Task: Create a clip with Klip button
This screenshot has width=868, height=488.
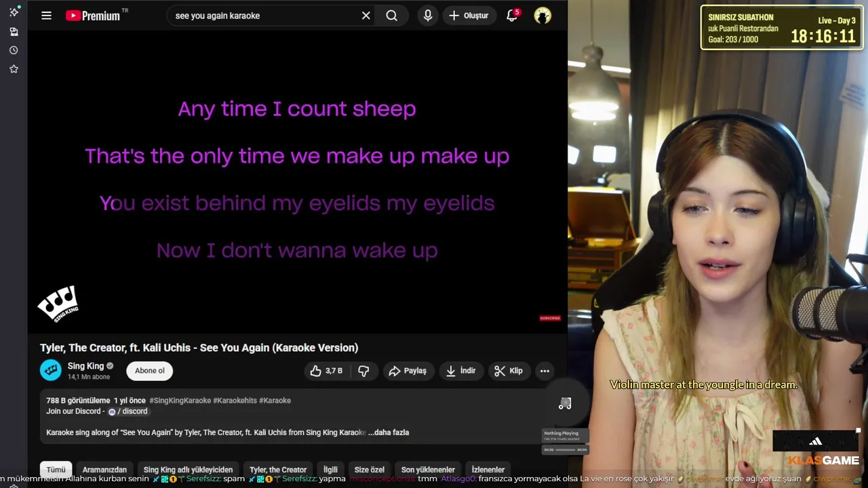Action: tap(509, 371)
